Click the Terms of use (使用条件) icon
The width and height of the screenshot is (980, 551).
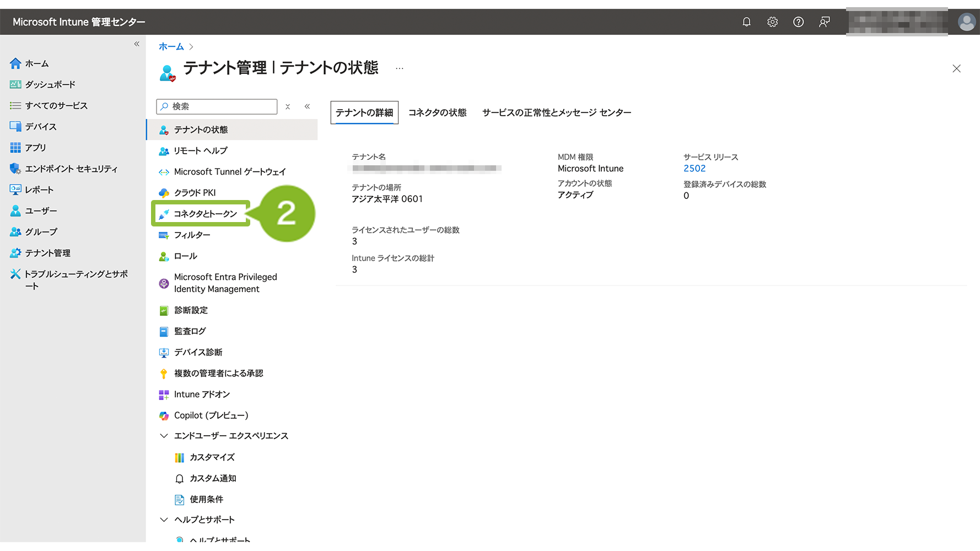coord(179,500)
